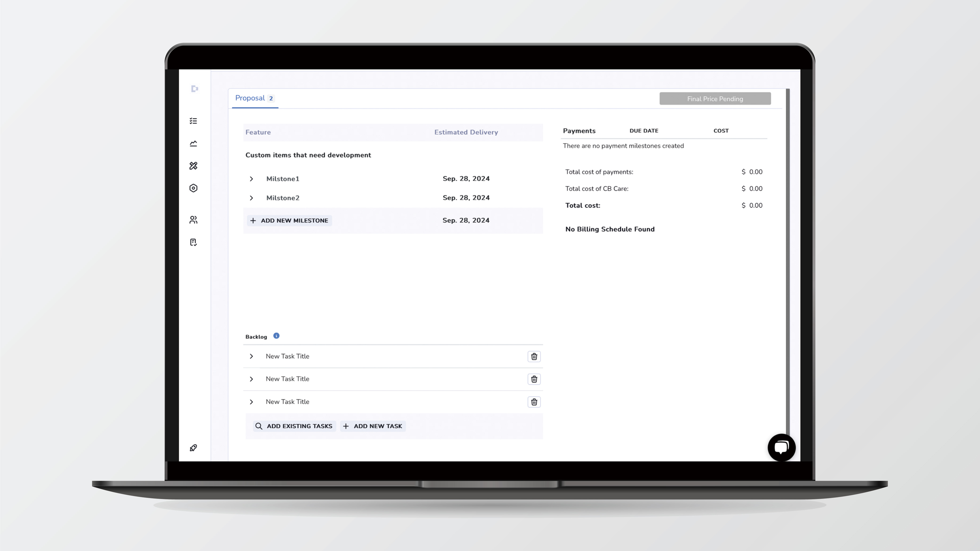Expand the Milstone1 row

tap(251, 179)
